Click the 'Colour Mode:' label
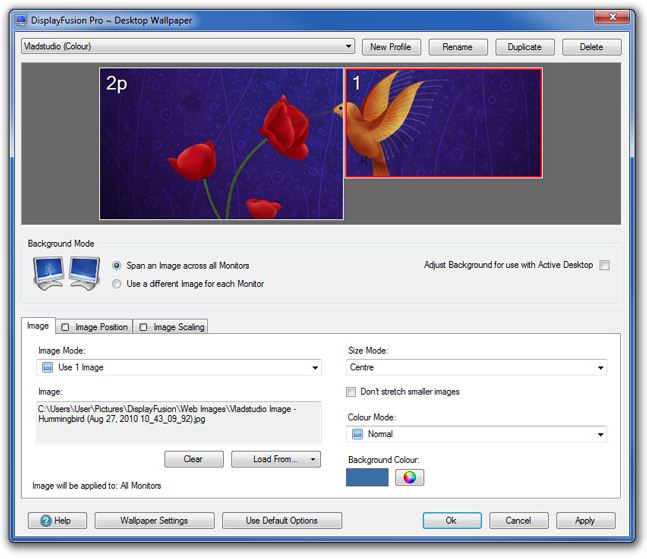 click(x=372, y=417)
